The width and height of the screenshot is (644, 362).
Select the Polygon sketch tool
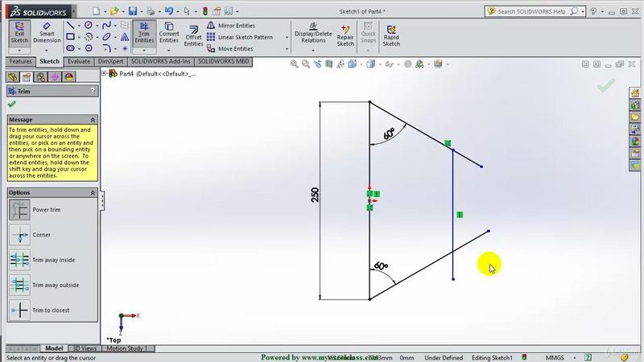pos(89,48)
